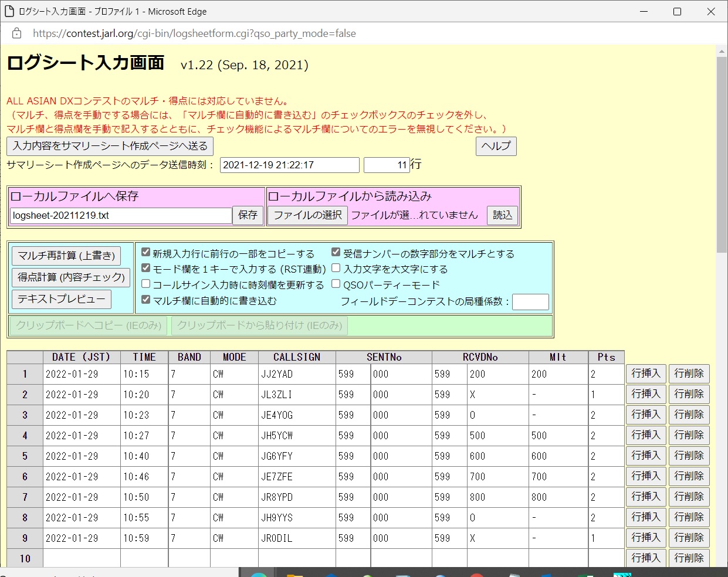Click multiplier cell 500 in row 4 Mlt

tap(558, 436)
